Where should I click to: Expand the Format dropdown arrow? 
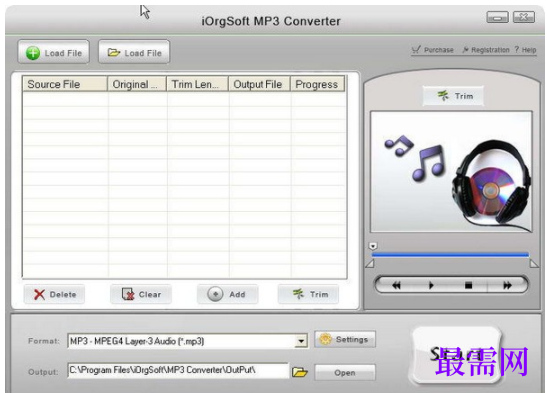(x=301, y=341)
